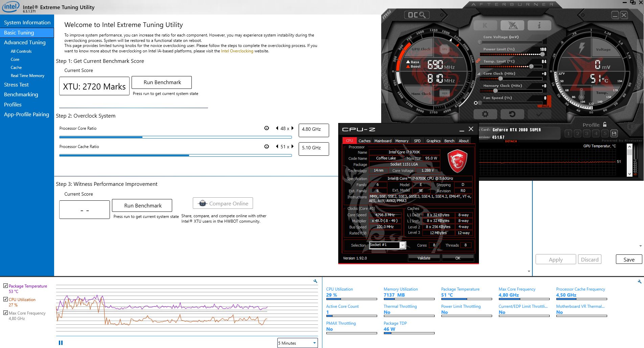
Task: Reset Processor Core Ratio to default icon
Action: point(267,128)
